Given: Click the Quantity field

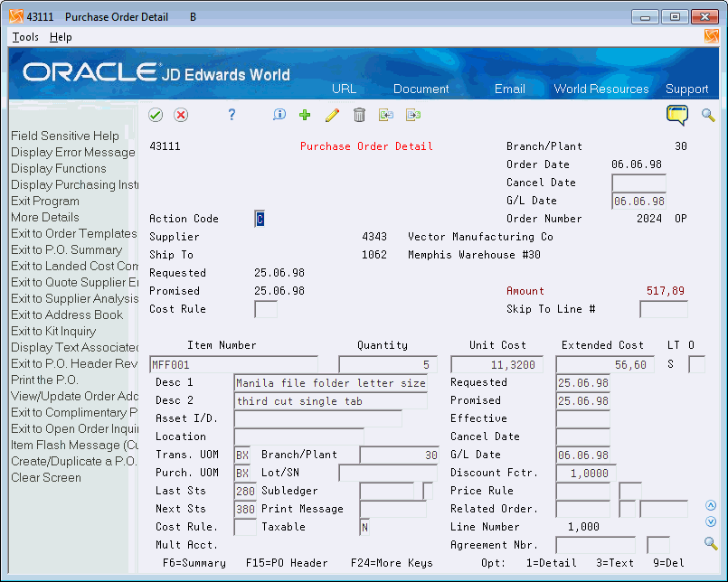Looking at the screenshot, I should coord(388,365).
